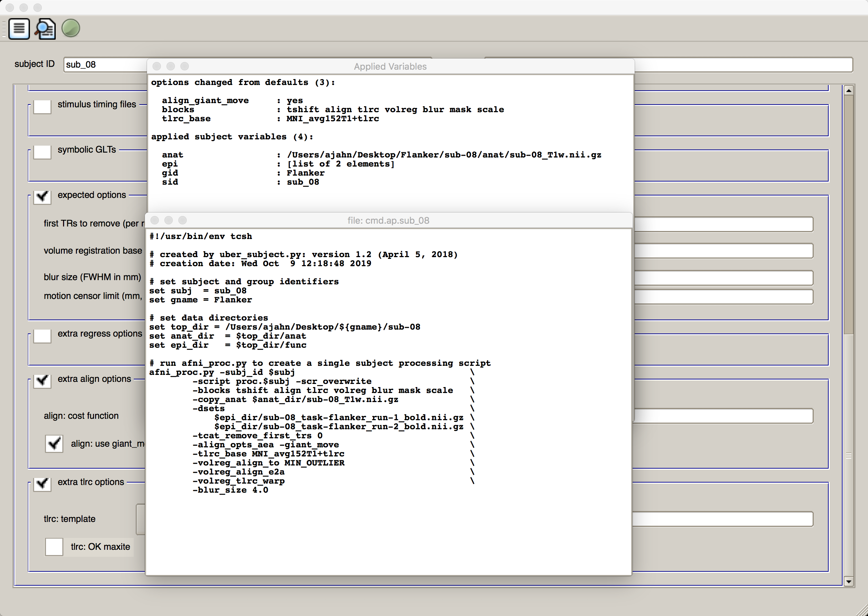Minimize the Applied Variables window
The height and width of the screenshot is (616, 868).
[171, 67]
